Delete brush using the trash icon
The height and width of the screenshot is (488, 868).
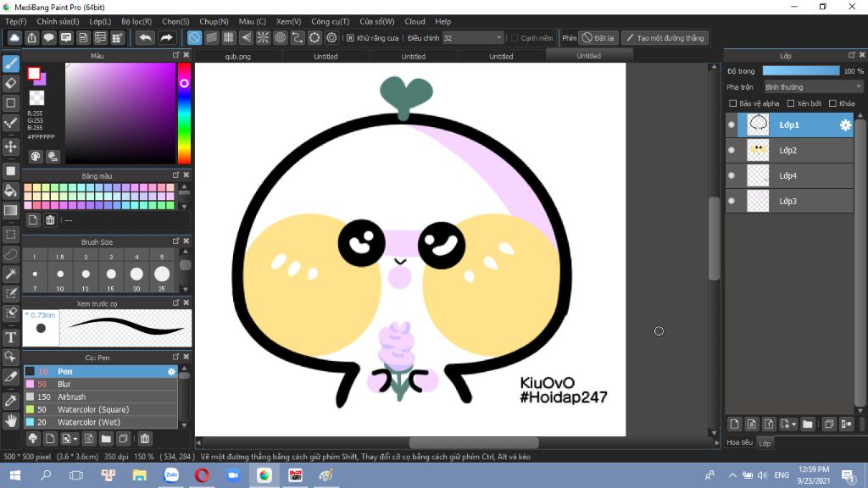(144, 439)
